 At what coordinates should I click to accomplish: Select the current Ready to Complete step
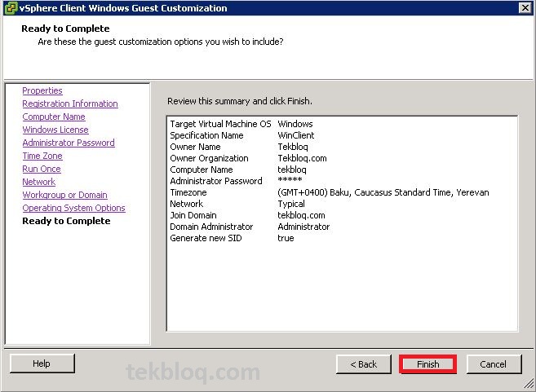pyautogui.click(x=66, y=221)
